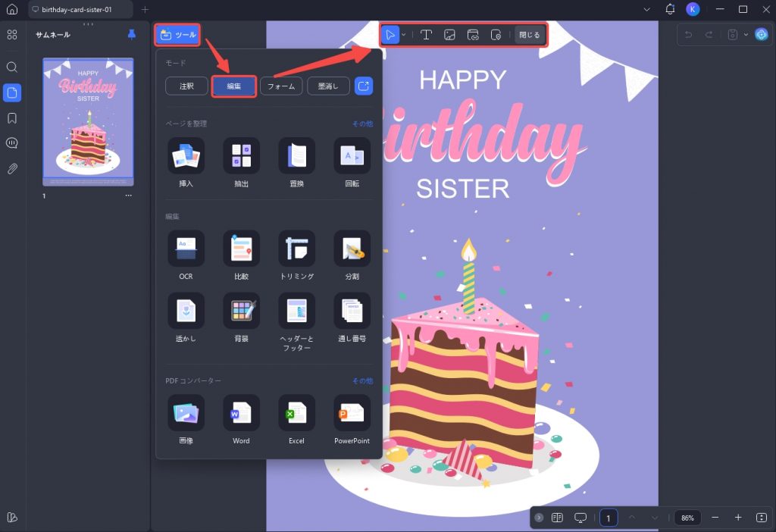Open the attachments paperclip icon

pyautogui.click(x=12, y=169)
